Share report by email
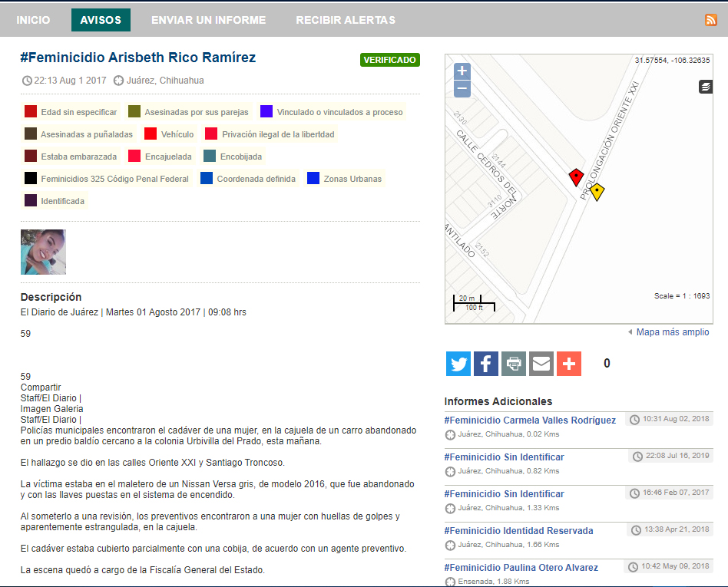Viewport: 728px width, 587px height. 541,364
